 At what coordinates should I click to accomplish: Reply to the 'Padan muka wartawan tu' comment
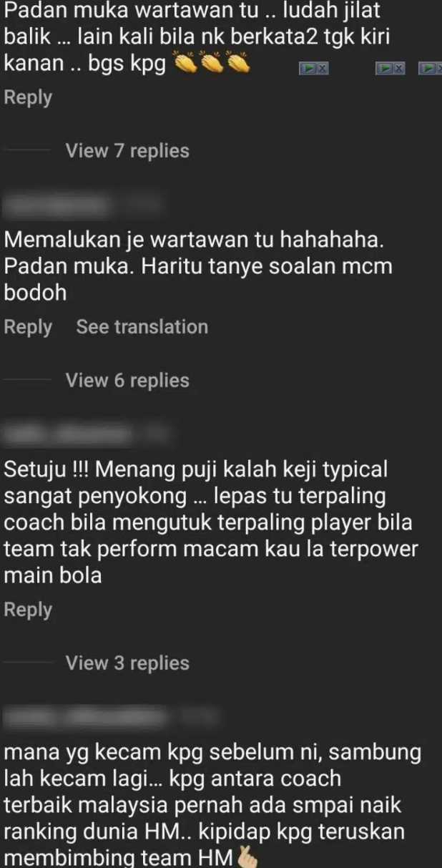coord(28,98)
